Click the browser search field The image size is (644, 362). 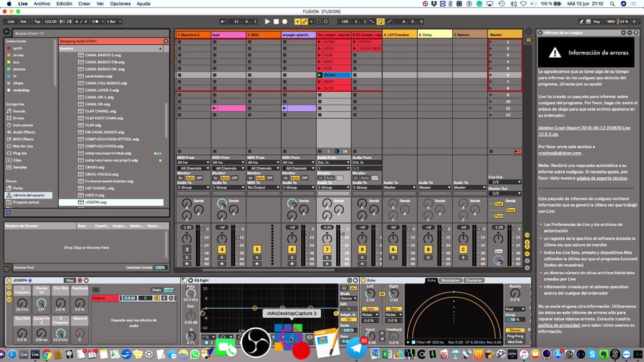point(91,34)
